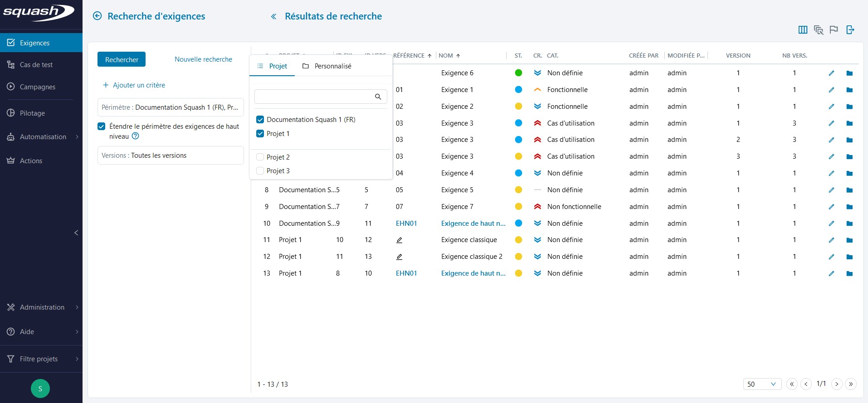
Task: Click the Rechercher button
Action: [122, 59]
